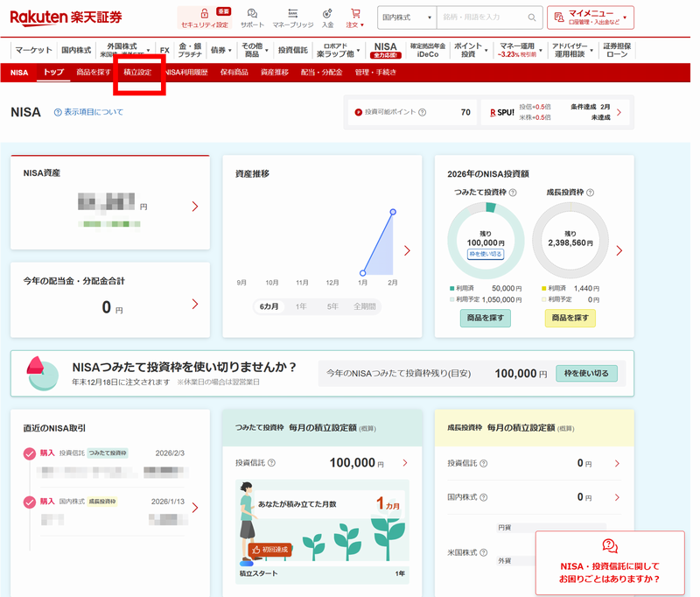700x597 pixels.
Task: Switch to the トップ tab
Action: click(x=52, y=74)
